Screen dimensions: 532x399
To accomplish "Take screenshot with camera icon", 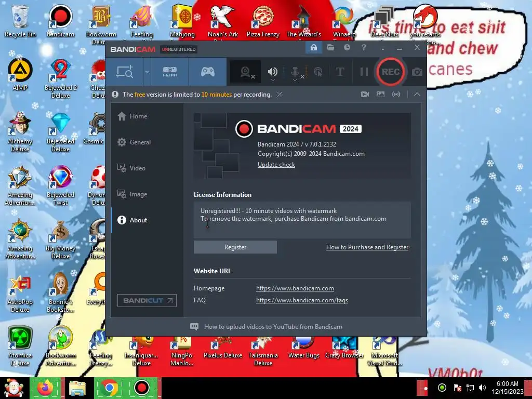I will click(417, 72).
